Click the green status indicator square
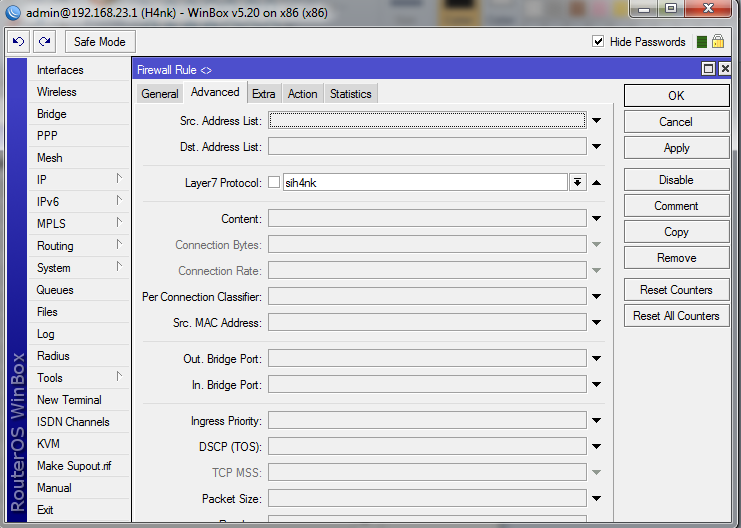Image resolution: width=741 pixels, height=528 pixels. tap(702, 42)
